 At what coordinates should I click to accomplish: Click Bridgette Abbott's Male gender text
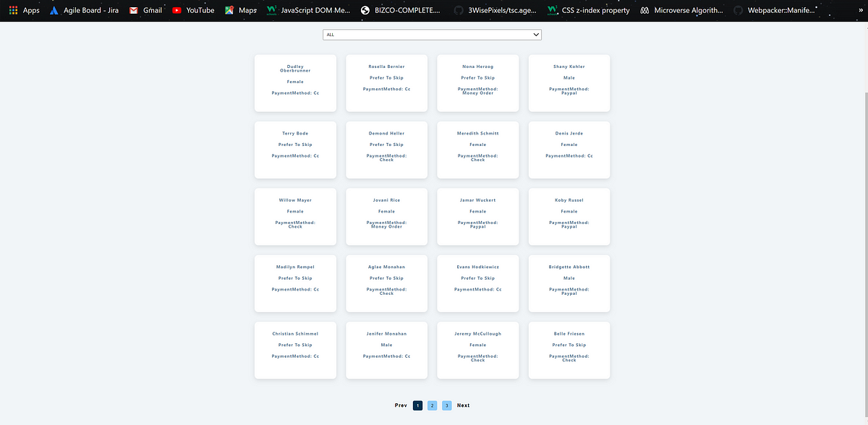569,278
